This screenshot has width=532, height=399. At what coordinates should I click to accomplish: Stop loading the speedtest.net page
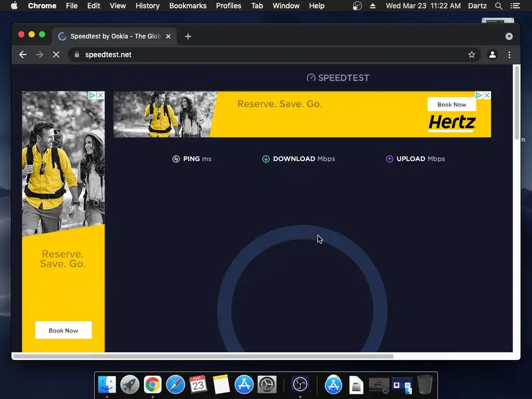[x=56, y=55]
